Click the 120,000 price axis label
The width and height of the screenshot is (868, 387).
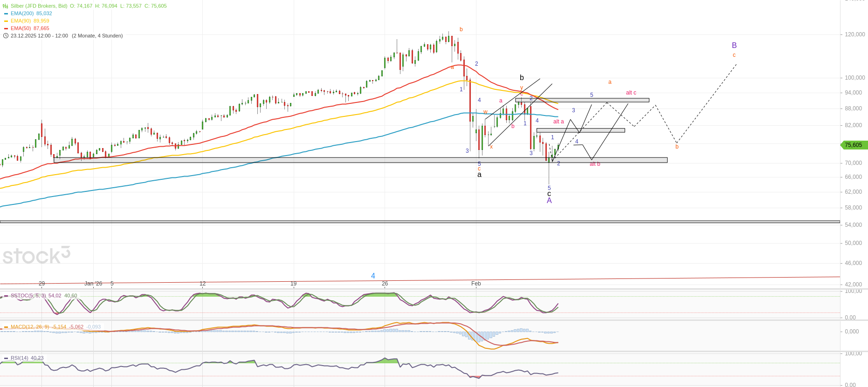click(854, 34)
